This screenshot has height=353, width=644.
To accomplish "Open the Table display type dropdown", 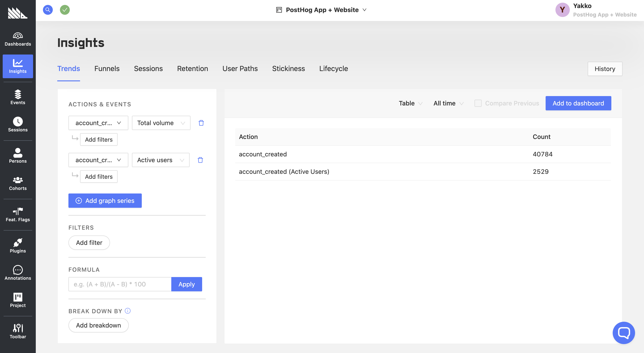I will pyautogui.click(x=410, y=103).
